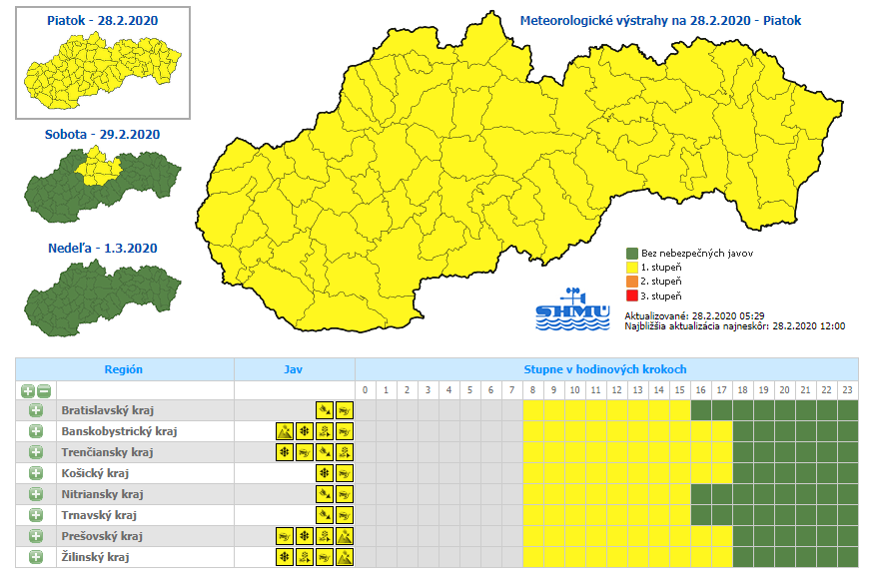Click the green 'Bez nebezpečných javov' legend swatch

click(632, 254)
